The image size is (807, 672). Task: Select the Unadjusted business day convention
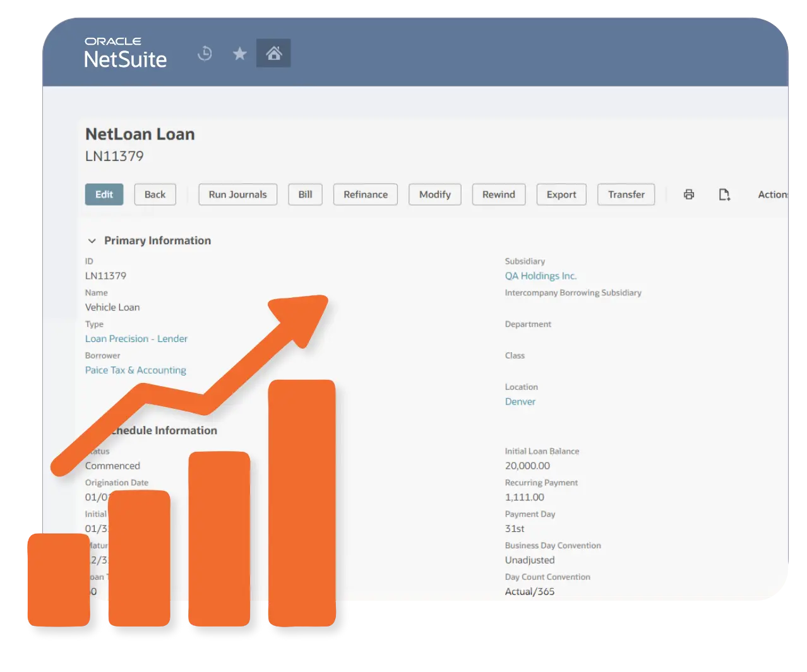click(530, 560)
